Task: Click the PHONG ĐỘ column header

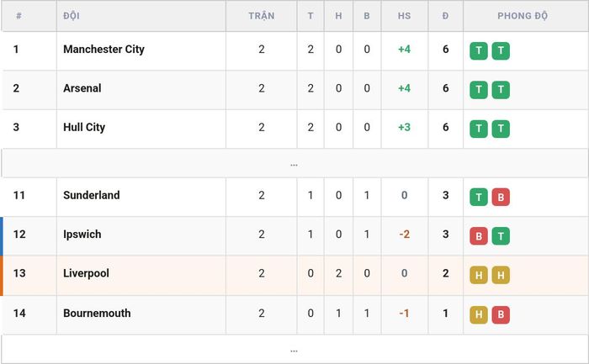Action: point(523,16)
